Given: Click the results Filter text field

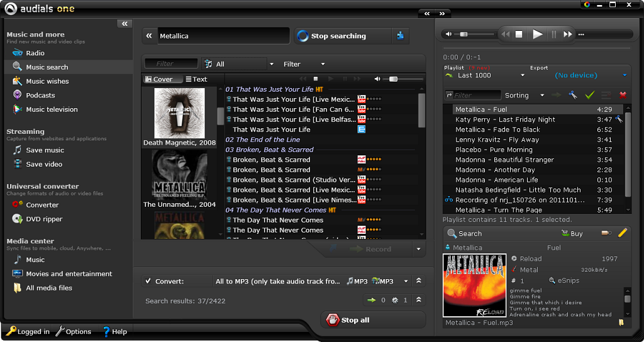Looking at the screenshot, I should (171, 63).
